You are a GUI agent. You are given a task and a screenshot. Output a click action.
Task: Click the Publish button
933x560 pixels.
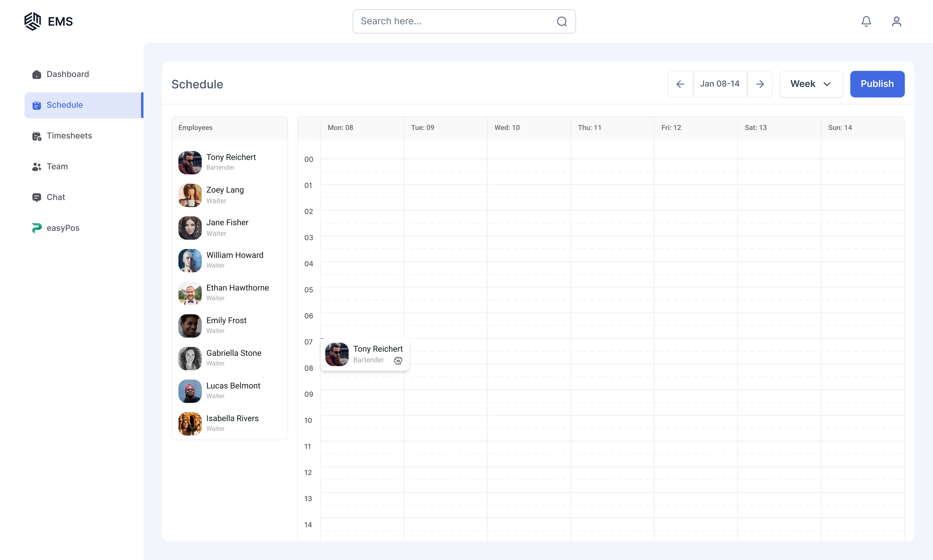tap(877, 84)
